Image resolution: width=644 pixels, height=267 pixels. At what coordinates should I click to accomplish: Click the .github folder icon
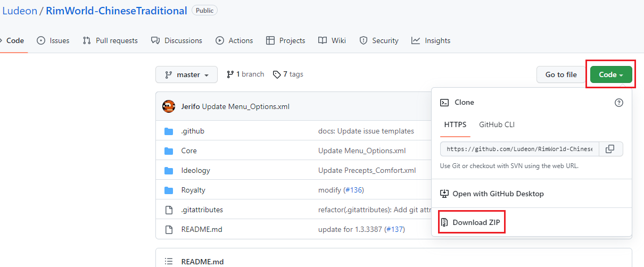pos(169,131)
